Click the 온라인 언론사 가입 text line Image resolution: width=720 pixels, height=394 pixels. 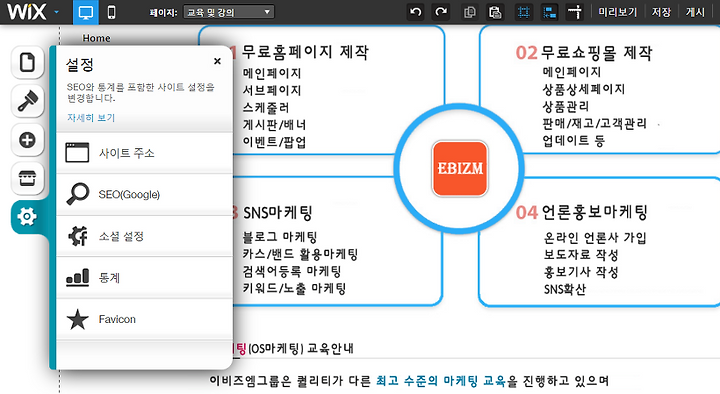pos(595,237)
